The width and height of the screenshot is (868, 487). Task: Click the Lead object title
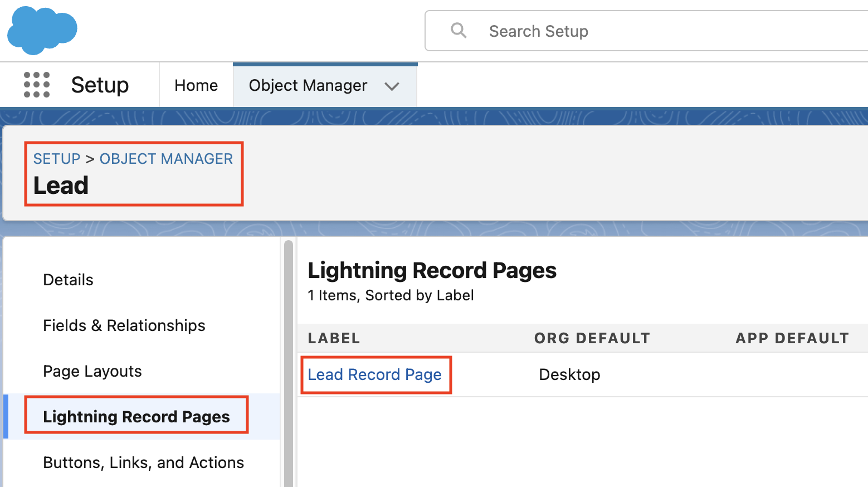(61, 186)
